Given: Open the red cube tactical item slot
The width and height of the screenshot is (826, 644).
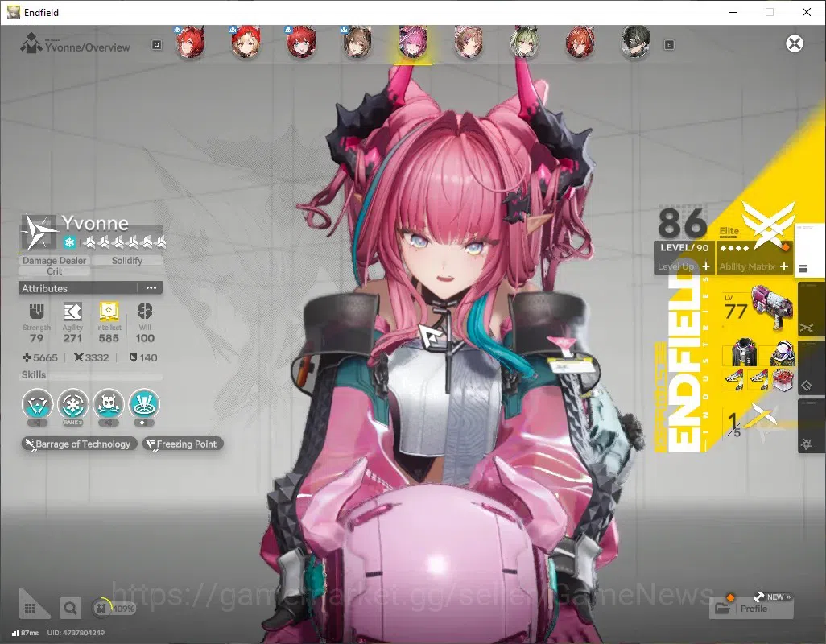Looking at the screenshot, I should click(783, 380).
